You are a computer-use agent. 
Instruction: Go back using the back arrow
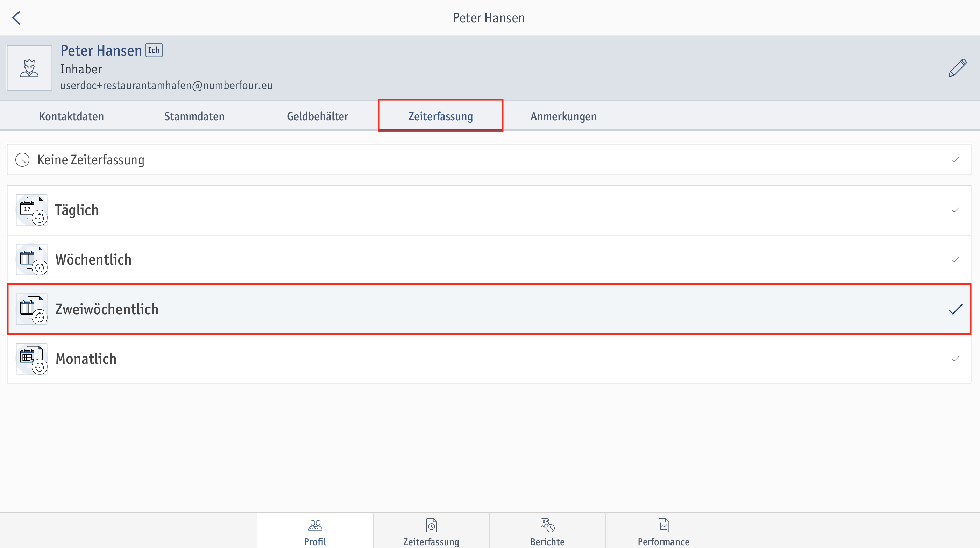[16, 18]
